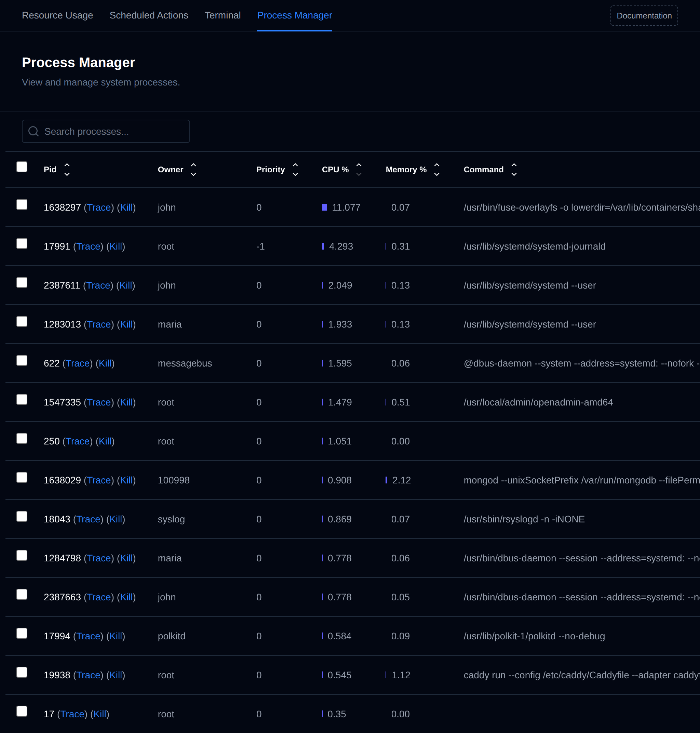Sort by Memory % column arrows
700x733 pixels.
click(436, 170)
